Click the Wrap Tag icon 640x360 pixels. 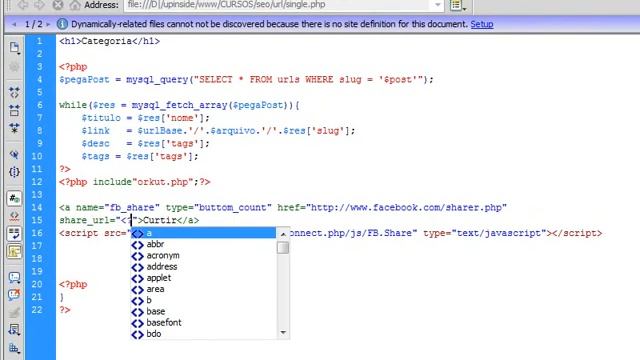(x=14, y=312)
